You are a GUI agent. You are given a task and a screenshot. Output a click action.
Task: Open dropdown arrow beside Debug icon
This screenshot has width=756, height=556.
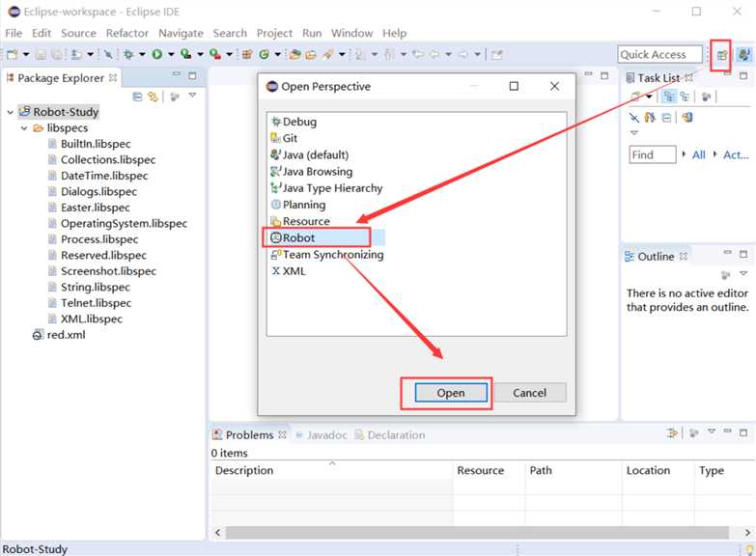[x=142, y=54]
